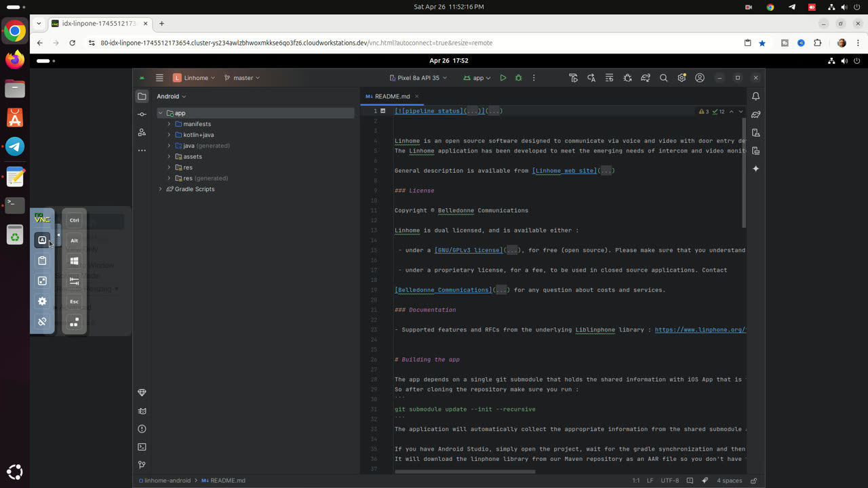Click the speech-bubble icon in status bar
868x488 pixels.
click(690, 481)
